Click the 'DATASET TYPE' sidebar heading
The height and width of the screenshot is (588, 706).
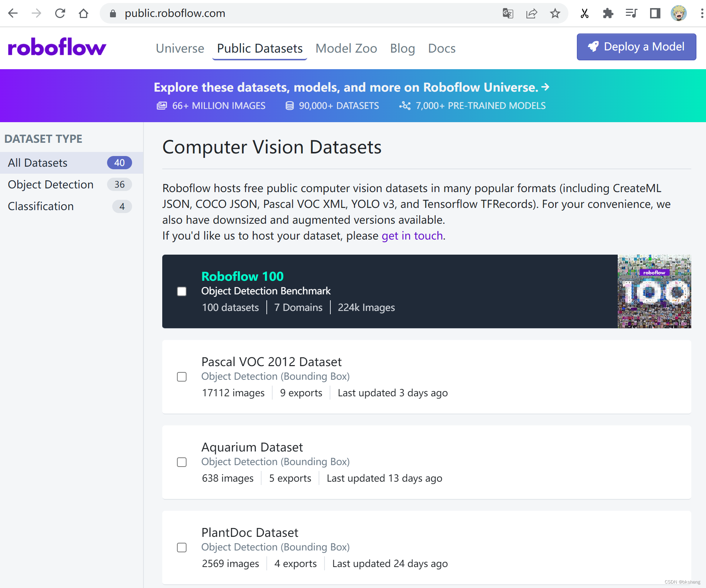pyautogui.click(x=43, y=139)
